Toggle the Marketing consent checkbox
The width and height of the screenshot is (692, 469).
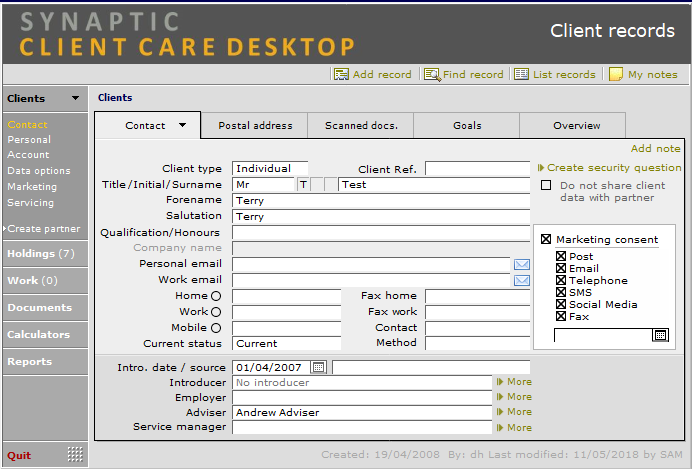(546, 239)
